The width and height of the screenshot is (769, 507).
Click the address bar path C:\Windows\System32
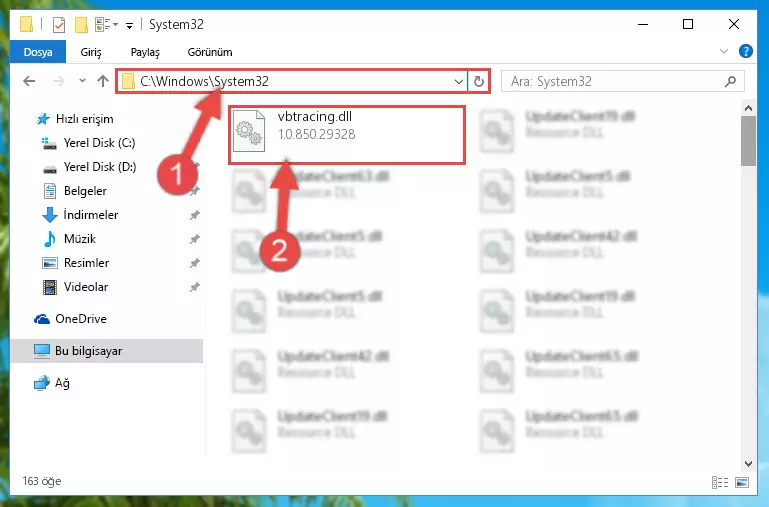[204, 81]
